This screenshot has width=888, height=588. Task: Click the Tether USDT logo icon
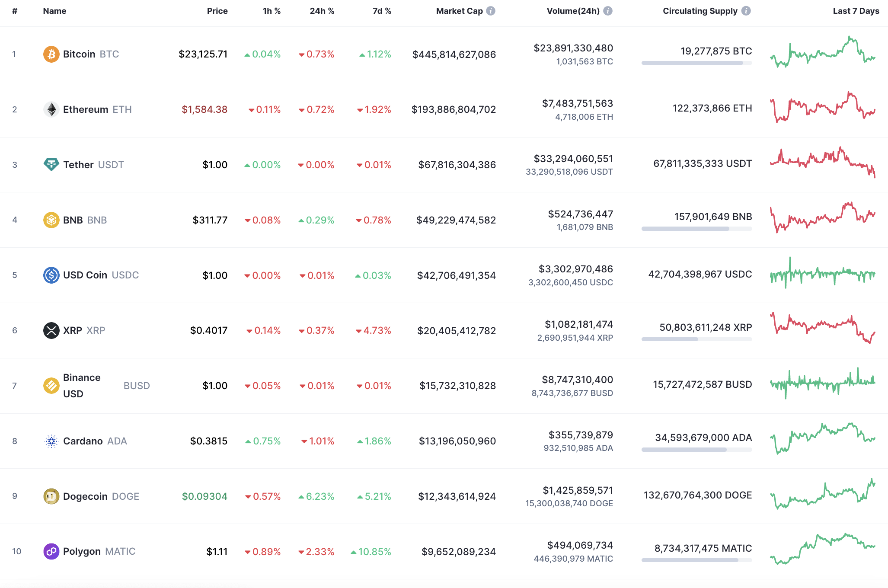51,164
